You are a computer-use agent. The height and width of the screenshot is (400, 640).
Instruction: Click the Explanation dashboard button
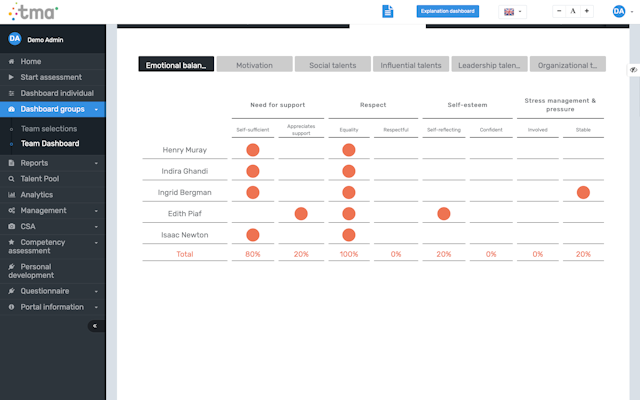pos(448,11)
